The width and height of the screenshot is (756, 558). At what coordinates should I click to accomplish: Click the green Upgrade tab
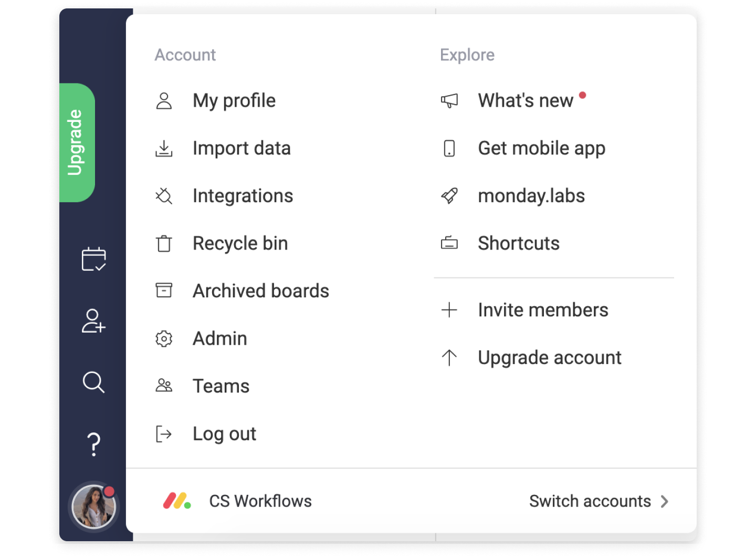[x=77, y=142]
